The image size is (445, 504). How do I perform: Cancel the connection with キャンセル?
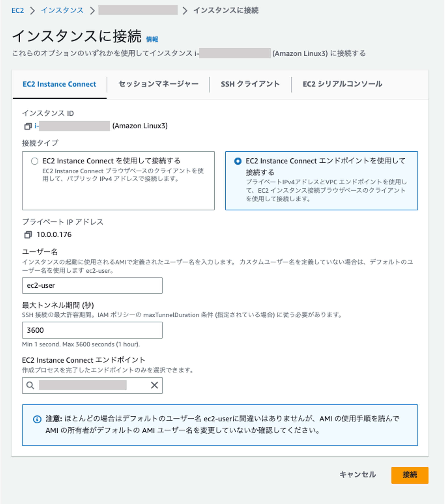[x=358, y=475]
